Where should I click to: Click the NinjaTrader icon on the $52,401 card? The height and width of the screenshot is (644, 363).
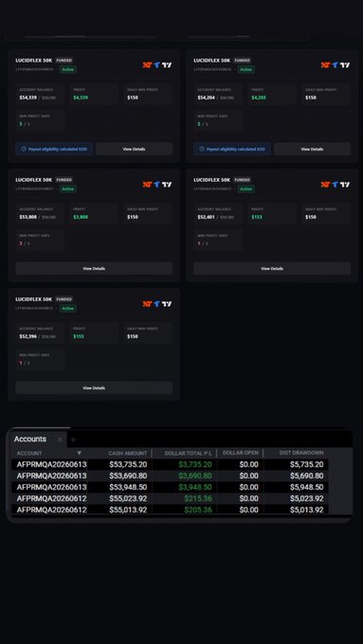click(x=326, y=185)
